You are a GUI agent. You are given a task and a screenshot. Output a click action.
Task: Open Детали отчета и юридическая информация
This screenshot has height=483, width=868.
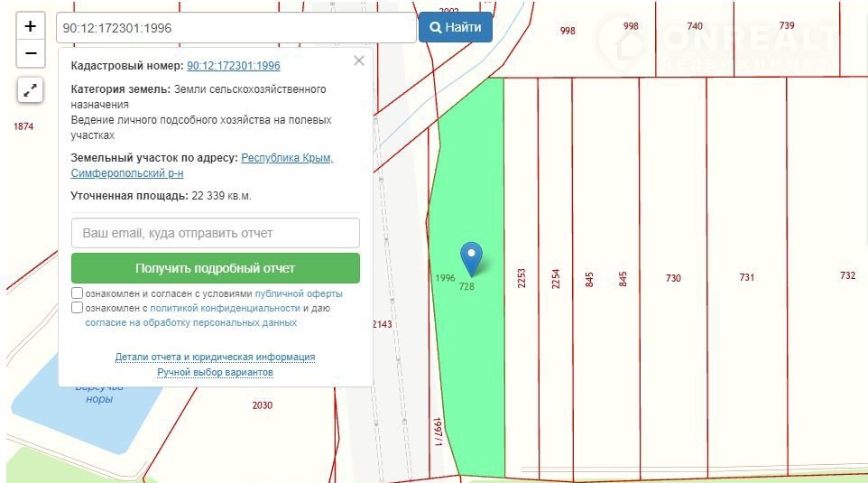pos(215,357)
